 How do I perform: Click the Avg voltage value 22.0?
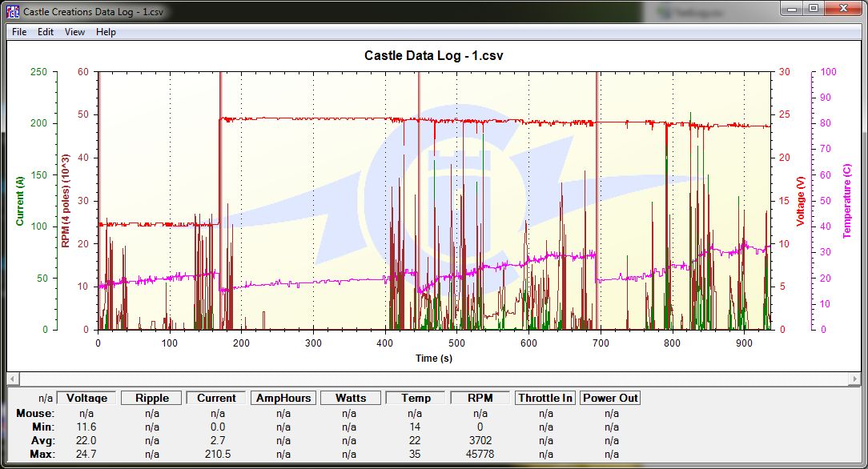86,440
